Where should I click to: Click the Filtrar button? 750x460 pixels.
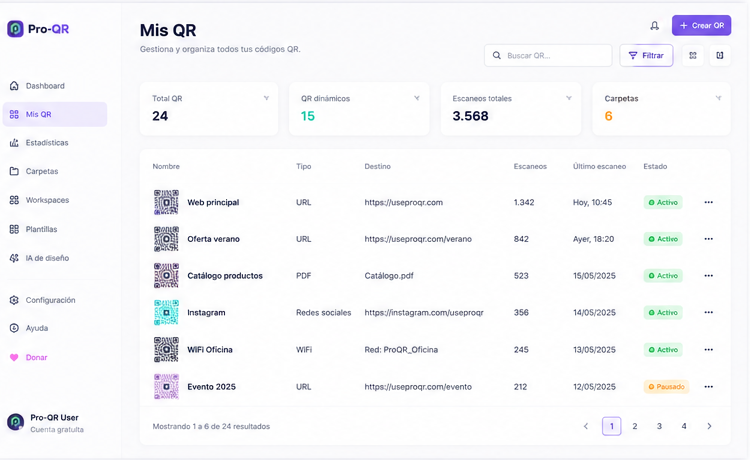click(646, 55)
